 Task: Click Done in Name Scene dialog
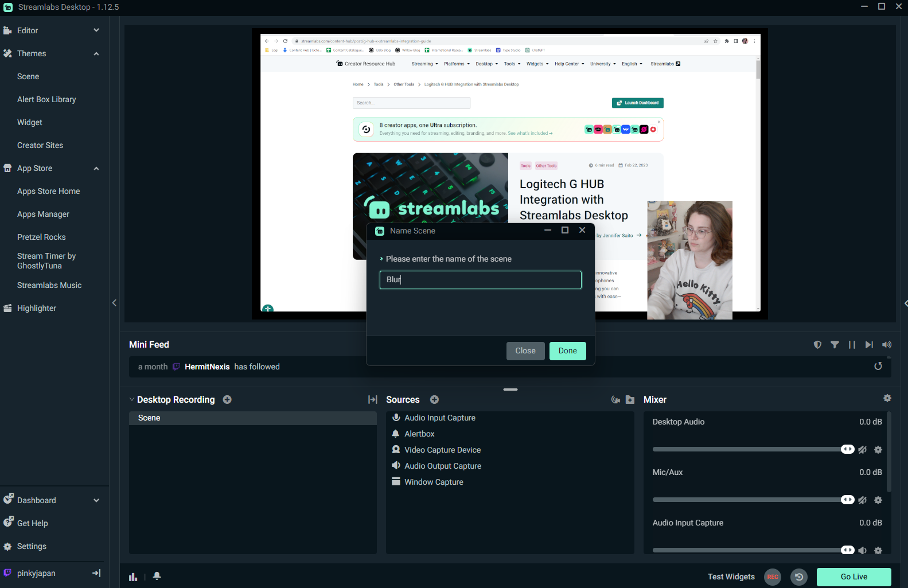[568, 351]
